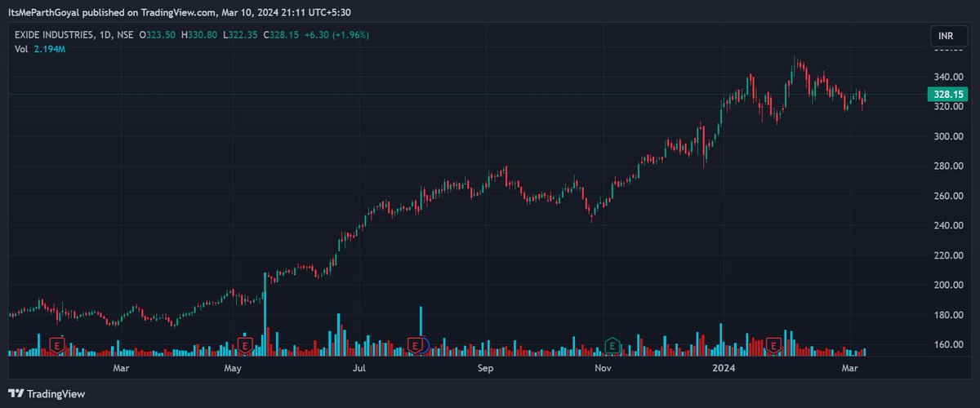Viewport: 980px width, 408px height.
Task: Click the Sep label on time axis
Action: 486,369
